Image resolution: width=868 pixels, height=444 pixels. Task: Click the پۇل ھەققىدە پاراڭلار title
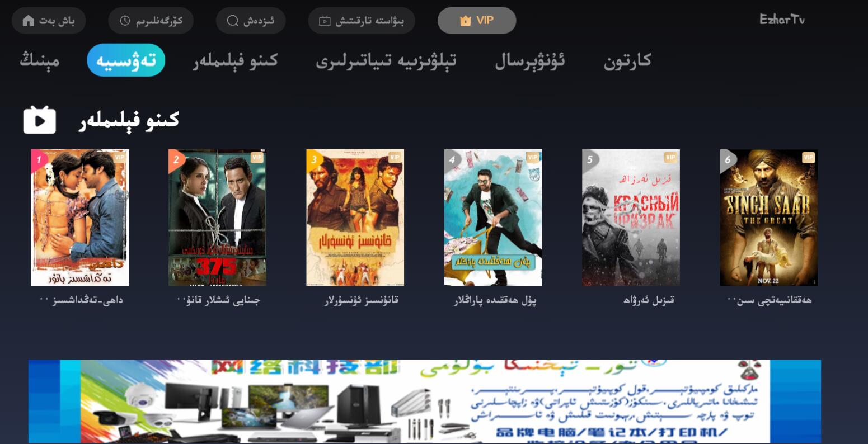(x=495, y=300)
